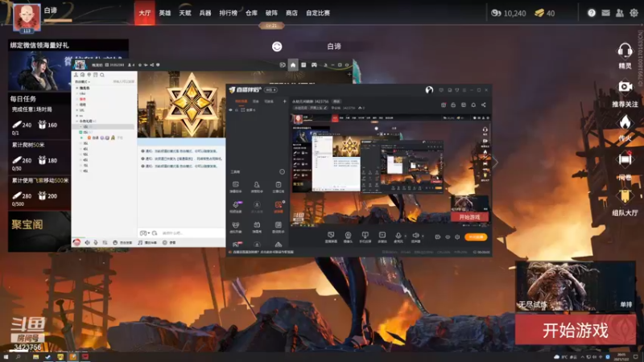The image size is (644, 362).
Task: Click the YY chat message input field
Action: pyautogui.click(x=191, y=233)
